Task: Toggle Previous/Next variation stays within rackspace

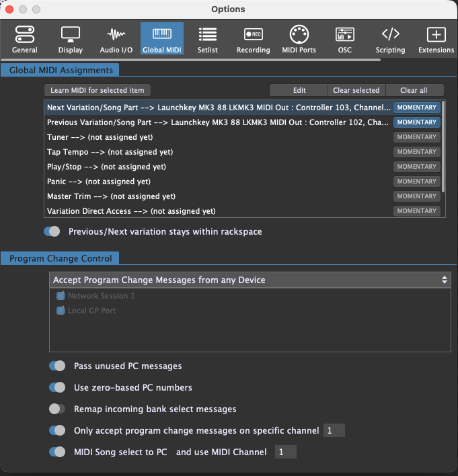Action: coord(52,231)
